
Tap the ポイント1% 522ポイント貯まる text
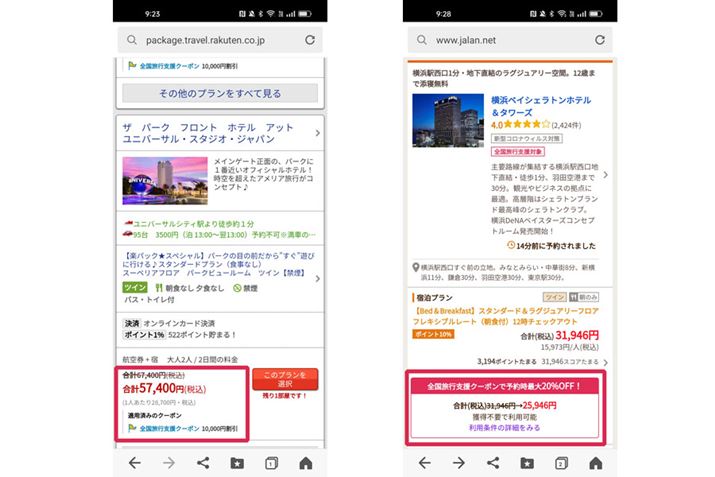click(179, 335)
